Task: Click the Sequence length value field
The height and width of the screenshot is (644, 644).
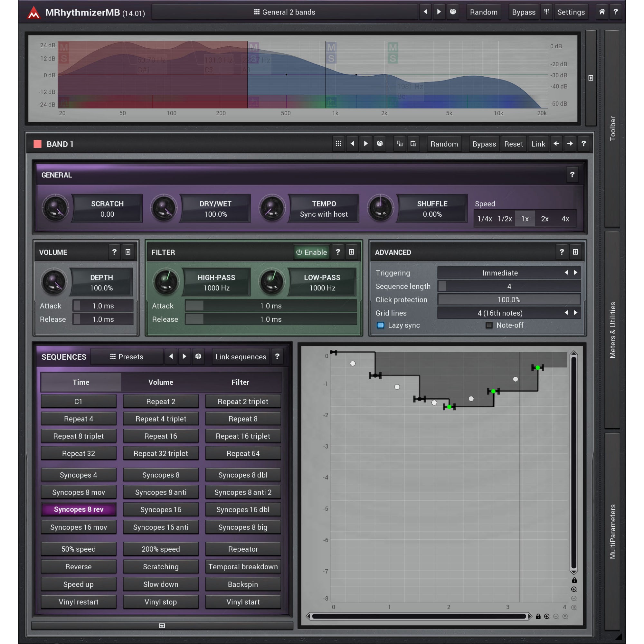Action: (509, 286)
